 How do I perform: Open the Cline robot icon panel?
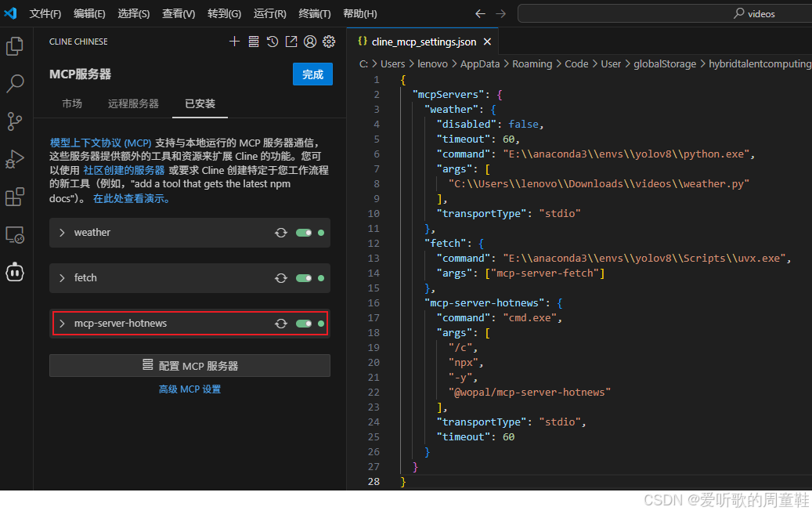(x=15, y=272)
